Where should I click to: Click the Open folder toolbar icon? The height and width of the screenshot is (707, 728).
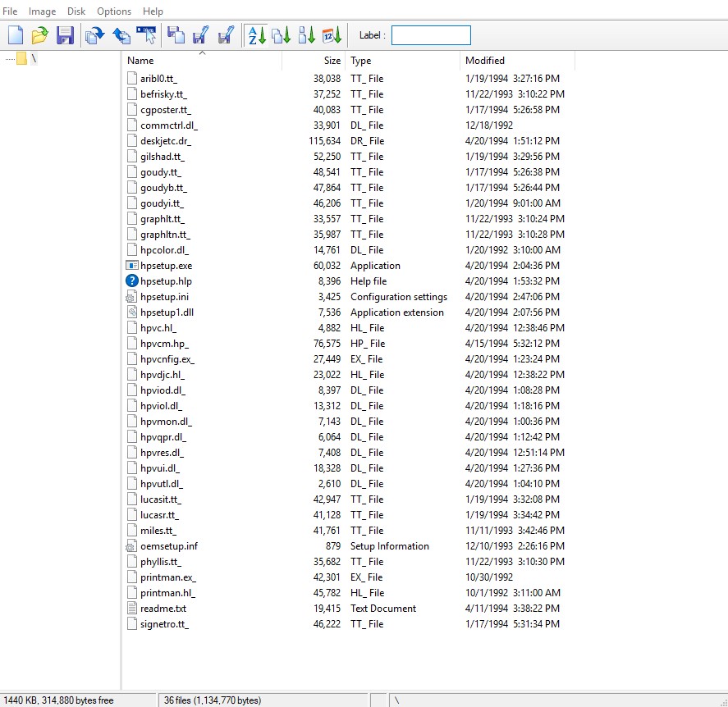pyautogui.click(x=39, y=35)
